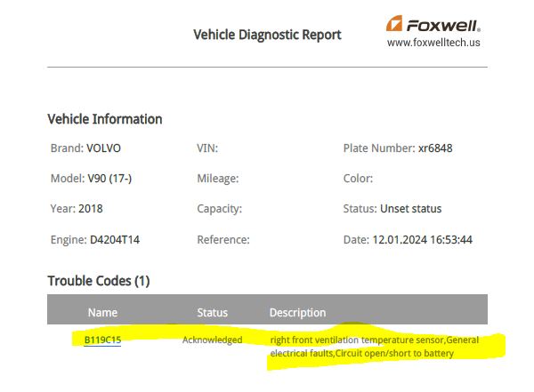Image resolution: width=534 pixels, height=392 pixels.
Task: Click the Vehicle Diagnostic Report title
Action: 267,35
